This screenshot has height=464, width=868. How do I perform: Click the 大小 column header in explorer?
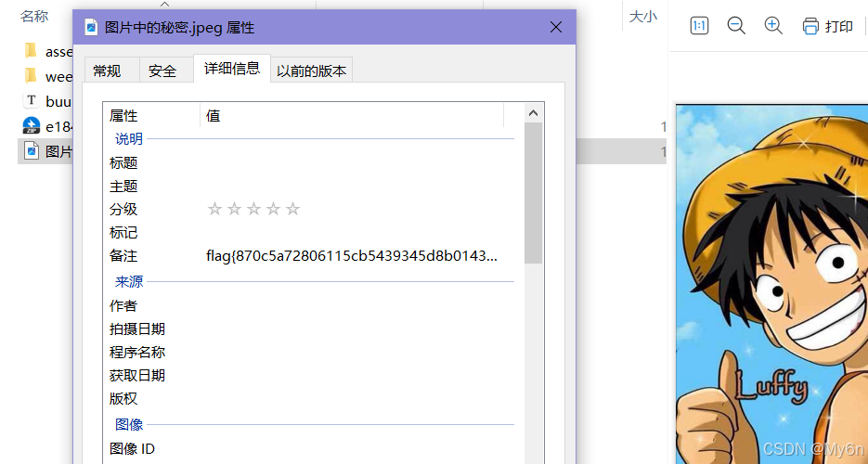[x=643, y=17]
